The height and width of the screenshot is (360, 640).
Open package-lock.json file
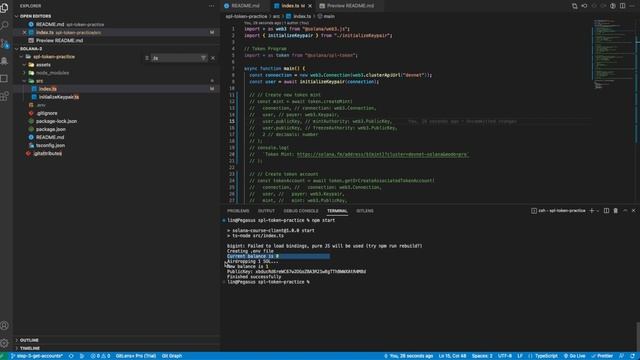pyautogui.click(x=56, y=121)
